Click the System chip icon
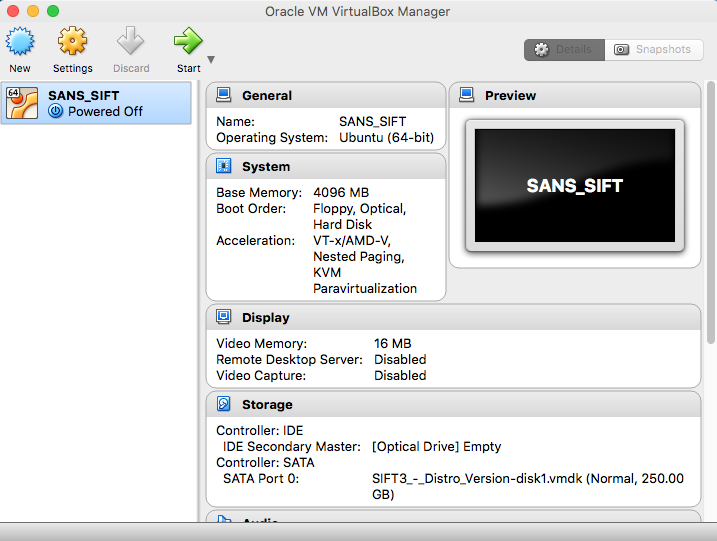 [x=224, y=166]
